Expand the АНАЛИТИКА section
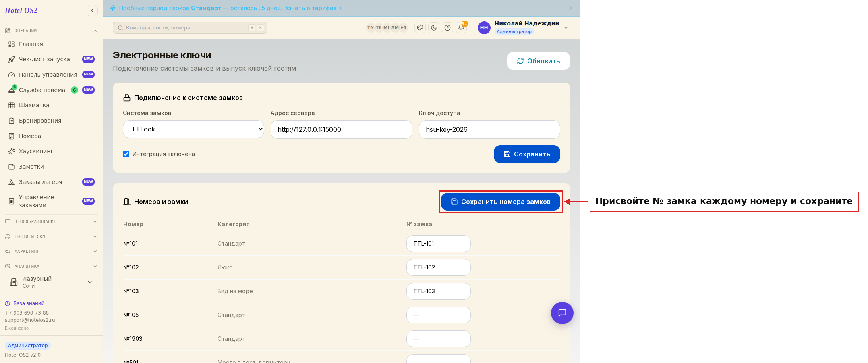This screenshot has height=363, width=868. 51,266
